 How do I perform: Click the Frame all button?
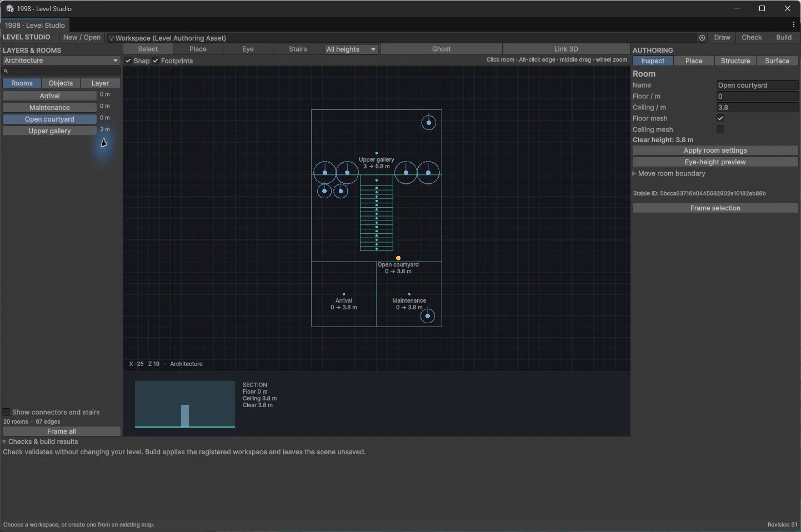pyautogui.click(x=62, y=431)
